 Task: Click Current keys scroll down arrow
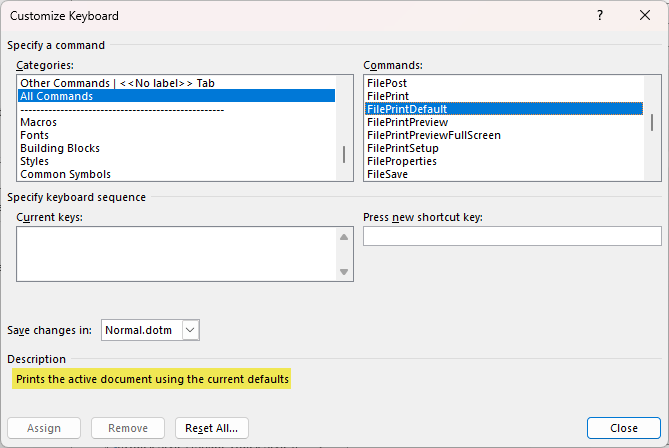[x=344, y=271]
